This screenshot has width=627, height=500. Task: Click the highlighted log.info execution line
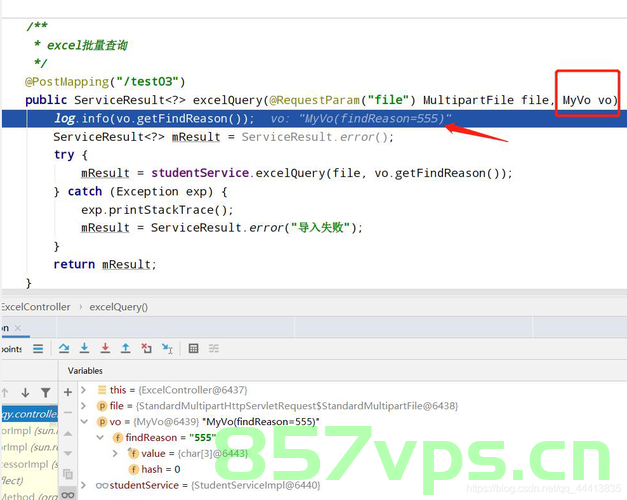click(314, 118)
